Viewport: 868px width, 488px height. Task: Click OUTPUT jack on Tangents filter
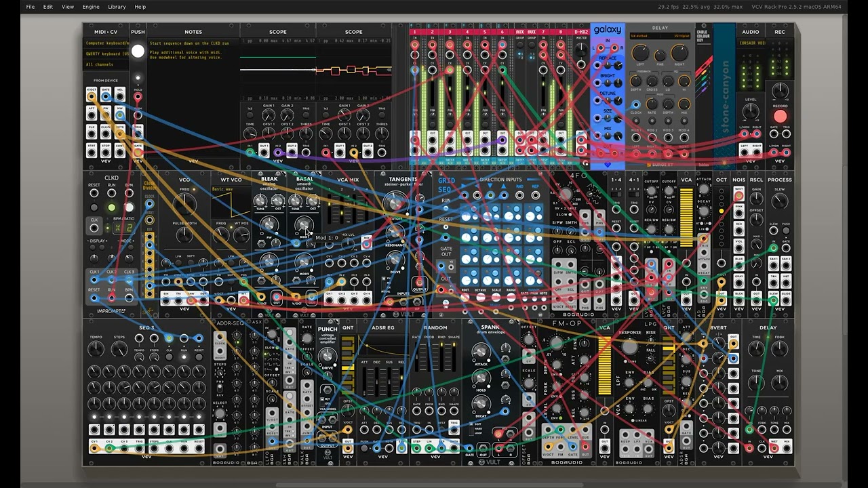coord(419,283)
